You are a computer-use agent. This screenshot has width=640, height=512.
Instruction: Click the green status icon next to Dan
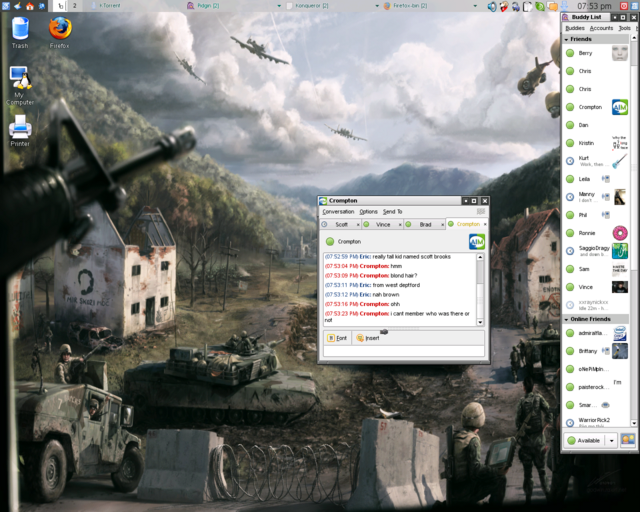click(x=570, y=125)
